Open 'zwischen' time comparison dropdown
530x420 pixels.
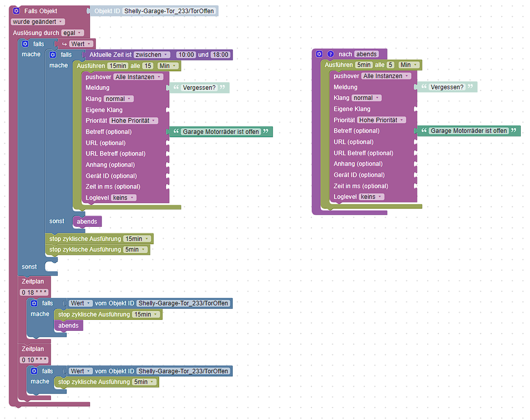tap(152, 55)
